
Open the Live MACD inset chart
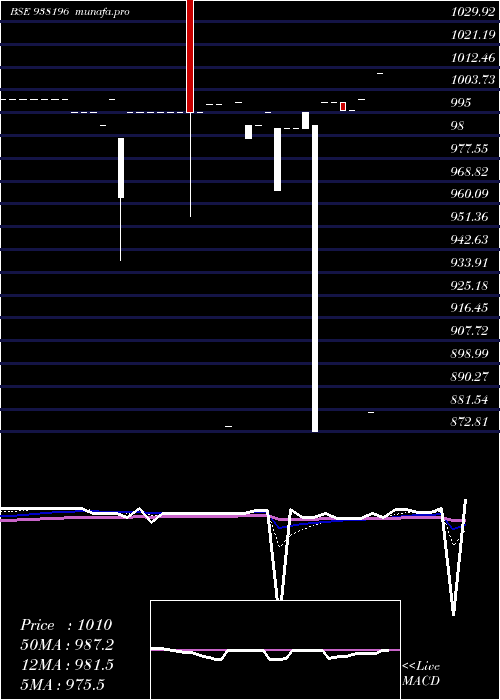pos(275,650)
